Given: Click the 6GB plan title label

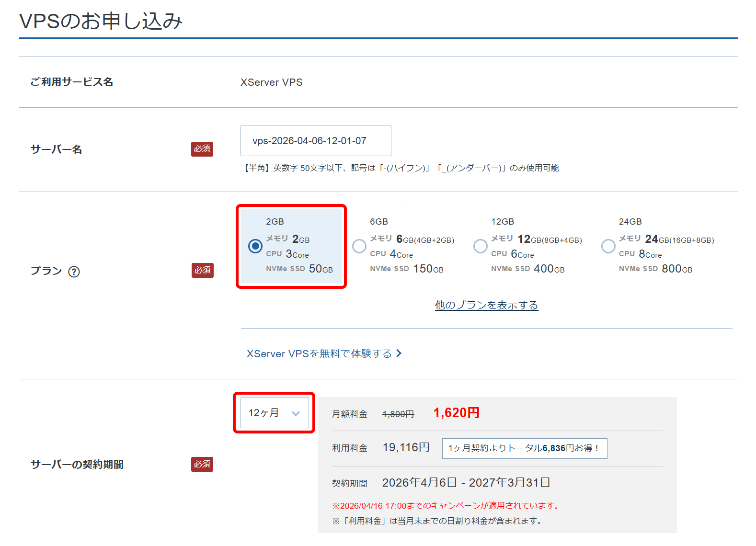Looking at the screenshot, I should pos(378,222).
